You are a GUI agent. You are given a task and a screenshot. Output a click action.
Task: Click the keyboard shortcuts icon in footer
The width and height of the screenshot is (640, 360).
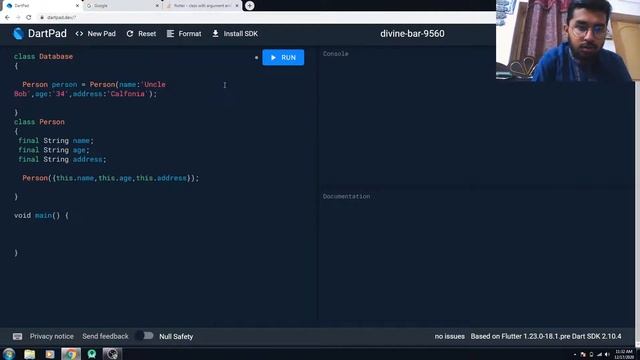click(17, 336)
